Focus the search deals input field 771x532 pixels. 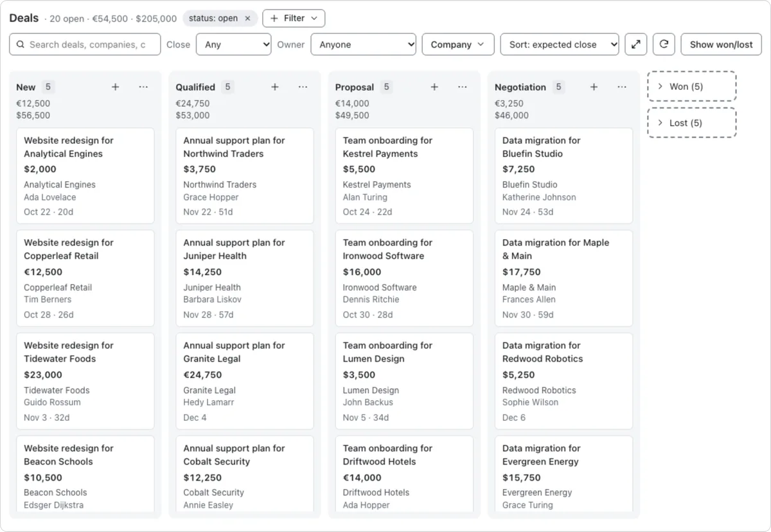85,44
